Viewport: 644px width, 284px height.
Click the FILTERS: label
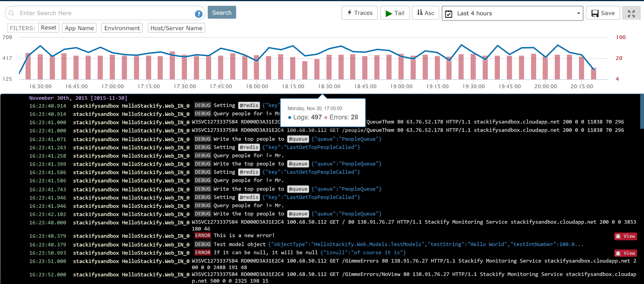[23, 28]
